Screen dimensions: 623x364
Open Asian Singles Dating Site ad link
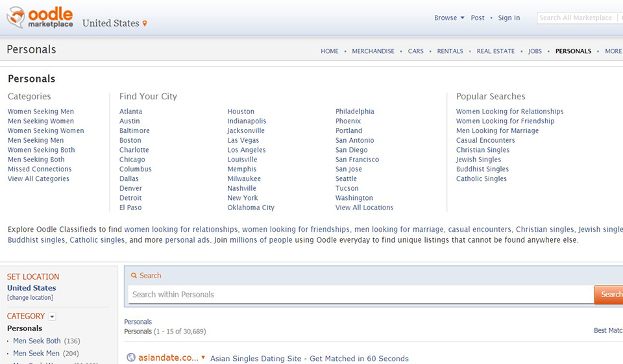(309, 358)
